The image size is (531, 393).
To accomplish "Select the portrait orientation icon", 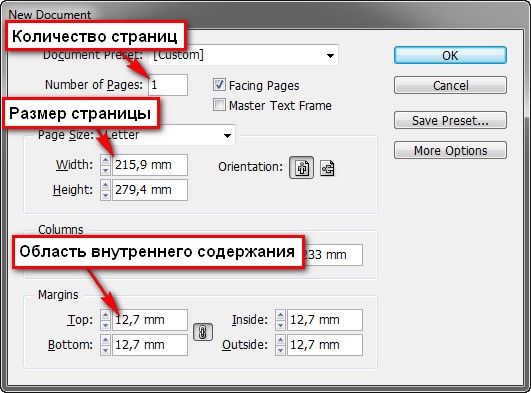I will (301, 168).
